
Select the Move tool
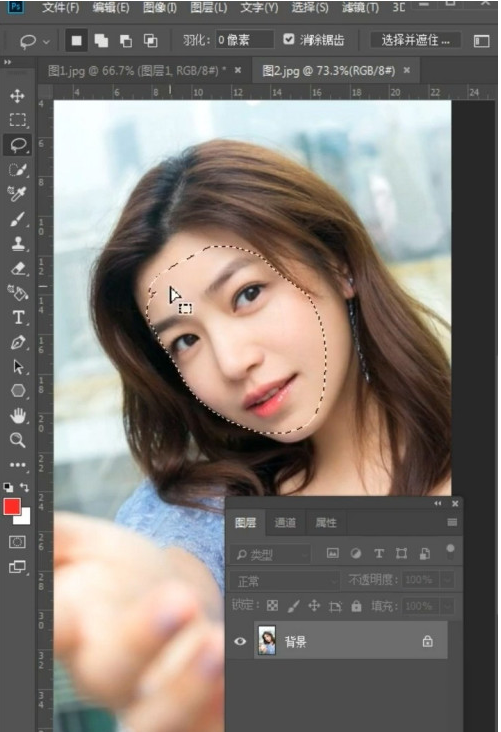tap(18, 96)
